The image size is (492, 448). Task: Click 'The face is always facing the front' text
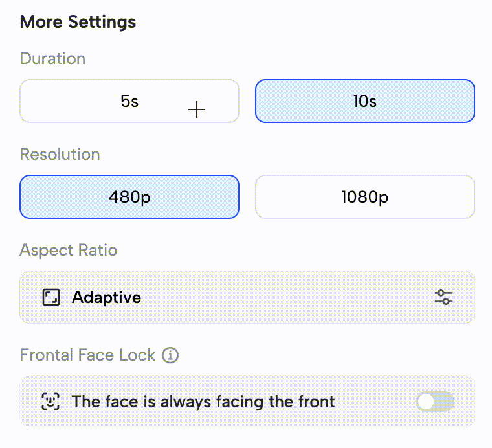coord(203,401)
